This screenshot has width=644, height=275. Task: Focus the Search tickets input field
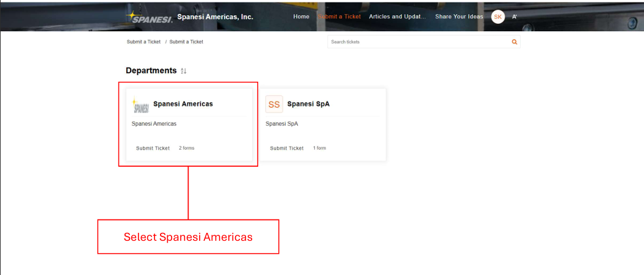(x=419, y=42)
